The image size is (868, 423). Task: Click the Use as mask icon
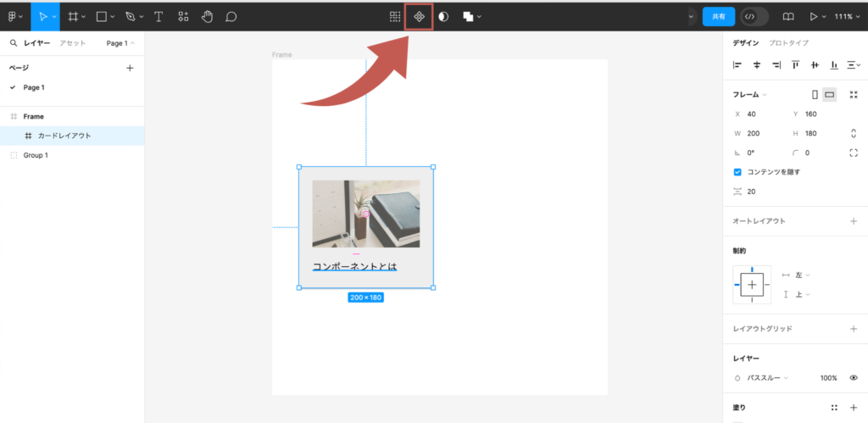tap(443, 17)
